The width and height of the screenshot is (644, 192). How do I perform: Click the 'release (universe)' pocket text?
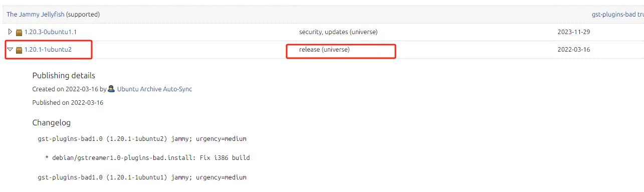[324, 50]
